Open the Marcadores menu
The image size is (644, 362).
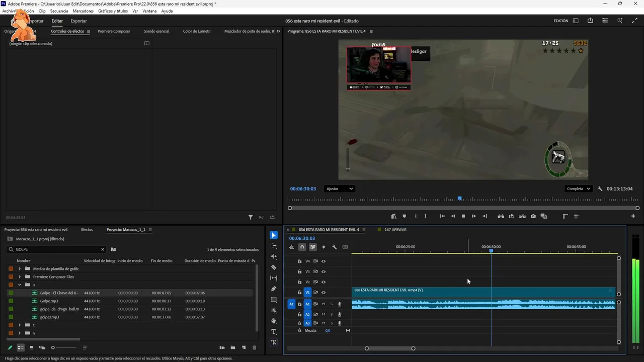(x=83, y=11)
